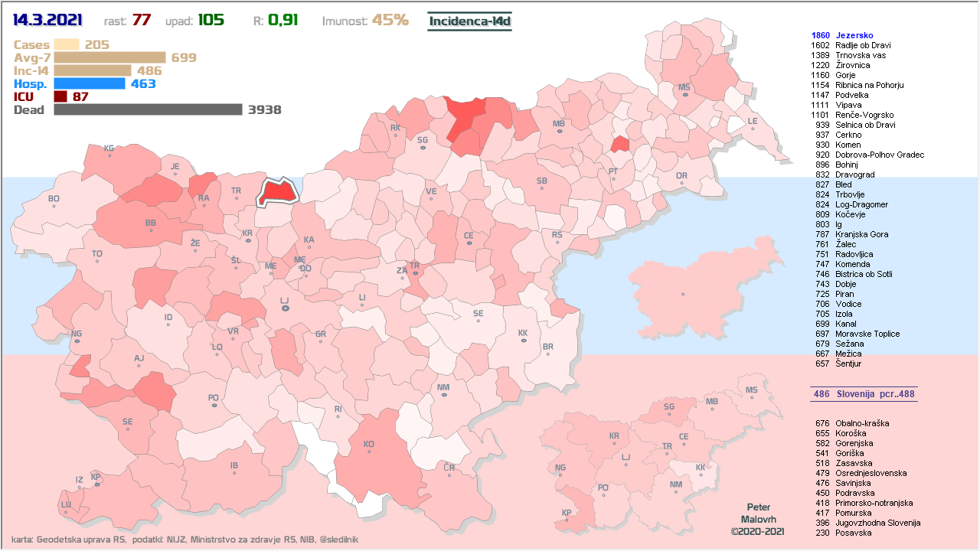Click the highlighted Jezersko municipality on map

pyautogui.click(x=277, y=192)
